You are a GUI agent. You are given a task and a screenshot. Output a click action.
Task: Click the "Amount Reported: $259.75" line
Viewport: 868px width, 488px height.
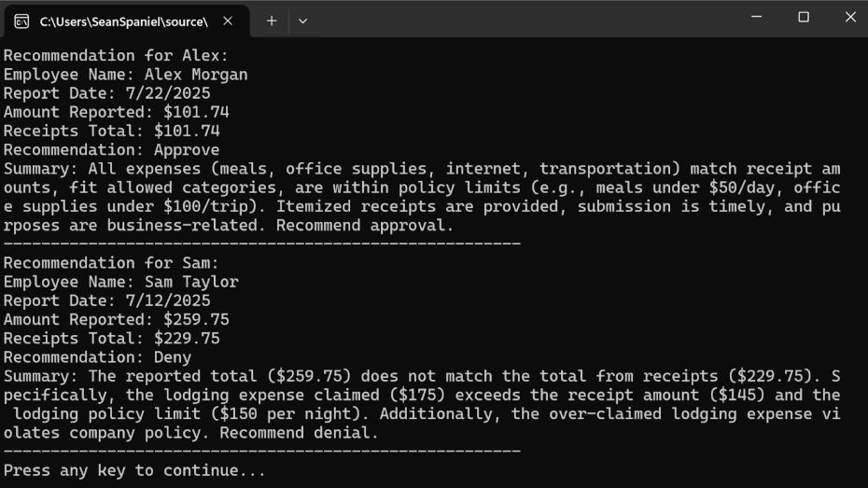click(116, 319)
